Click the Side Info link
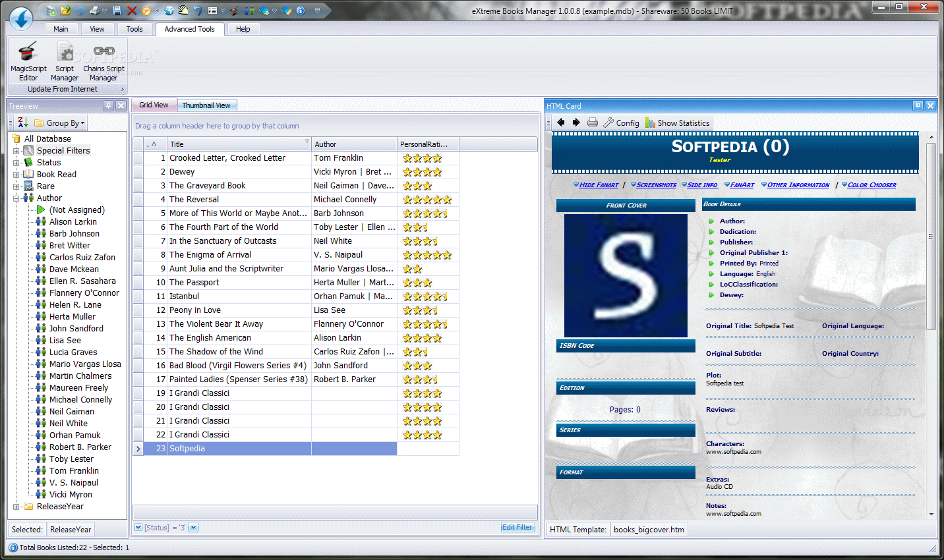 pos(702,185)
